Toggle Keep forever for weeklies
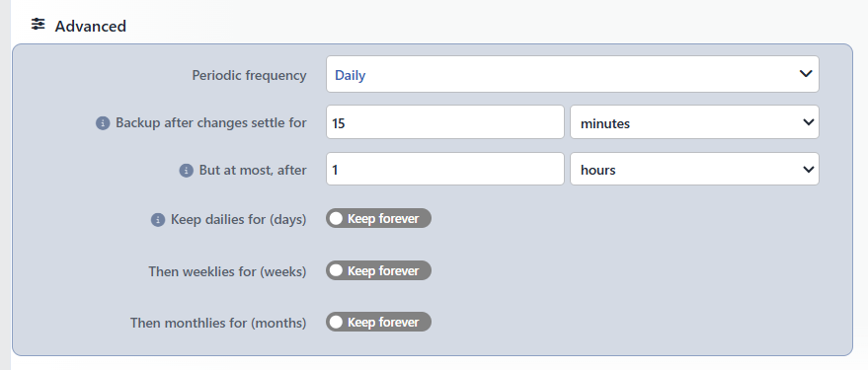The width and height of the screenshot is (868, 370). (x=378, y=270)
